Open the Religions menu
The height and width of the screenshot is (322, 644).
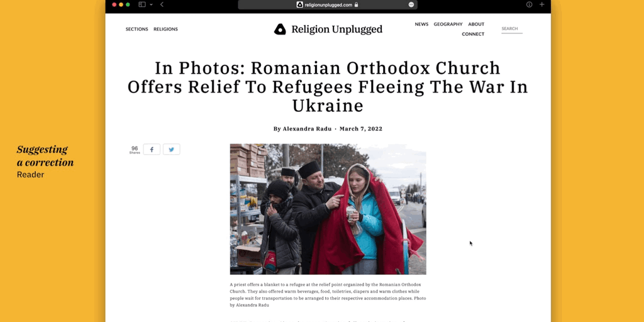pos(165,29)
